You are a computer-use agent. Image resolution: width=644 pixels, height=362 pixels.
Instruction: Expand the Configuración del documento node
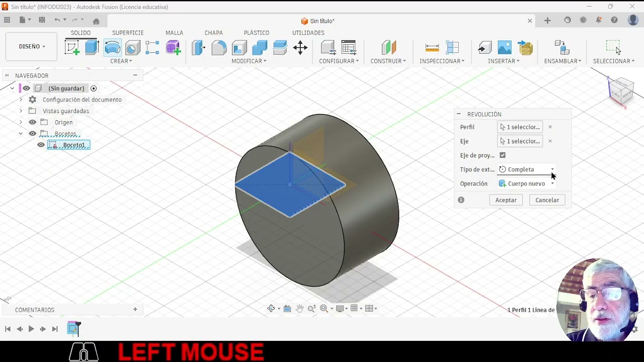pos(21,100)
